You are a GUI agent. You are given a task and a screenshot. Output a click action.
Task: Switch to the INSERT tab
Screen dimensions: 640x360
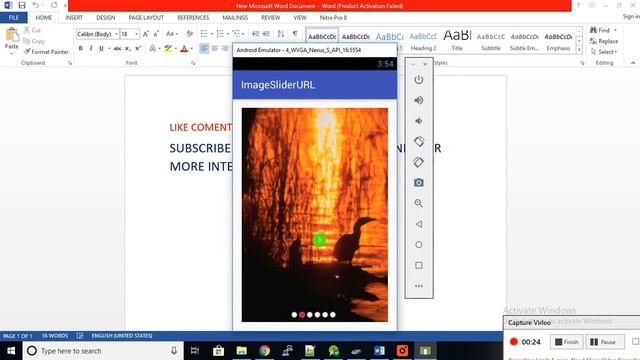pyautogui.click(x=74, y=18)
